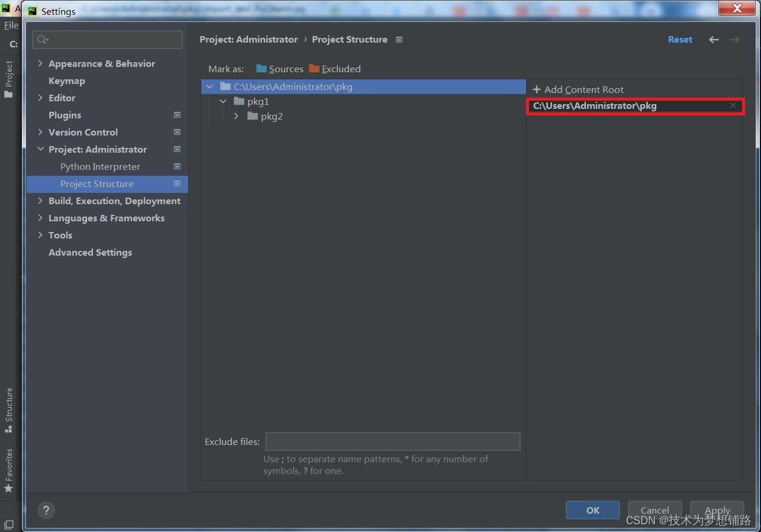Viewport: 761px width, 532px height.
Task: Mark folder as Sources
Action: tap(279, 69)
